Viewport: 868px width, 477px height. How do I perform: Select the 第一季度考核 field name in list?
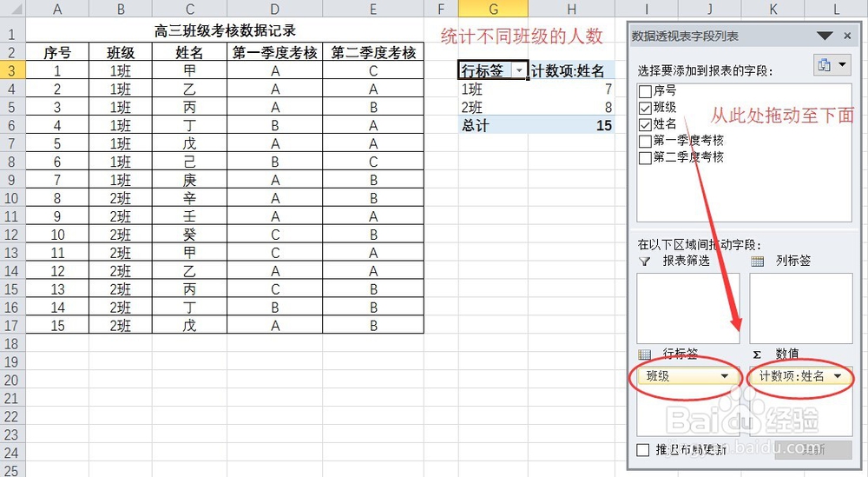(x=688, y=141)
